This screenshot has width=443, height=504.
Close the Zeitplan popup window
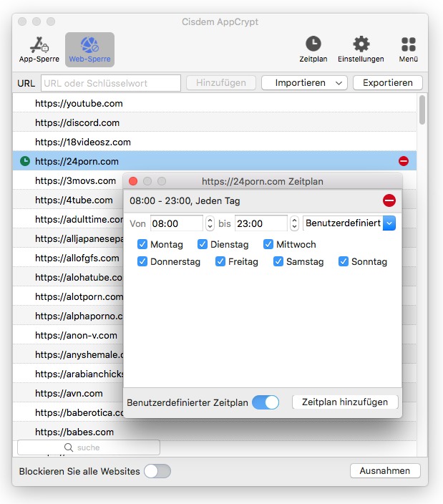point(133,181)
